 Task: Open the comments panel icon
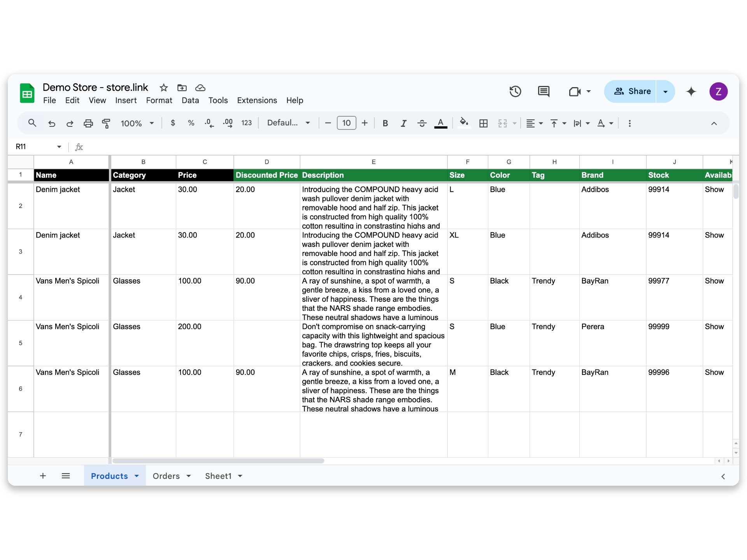(x=544, y=91)
